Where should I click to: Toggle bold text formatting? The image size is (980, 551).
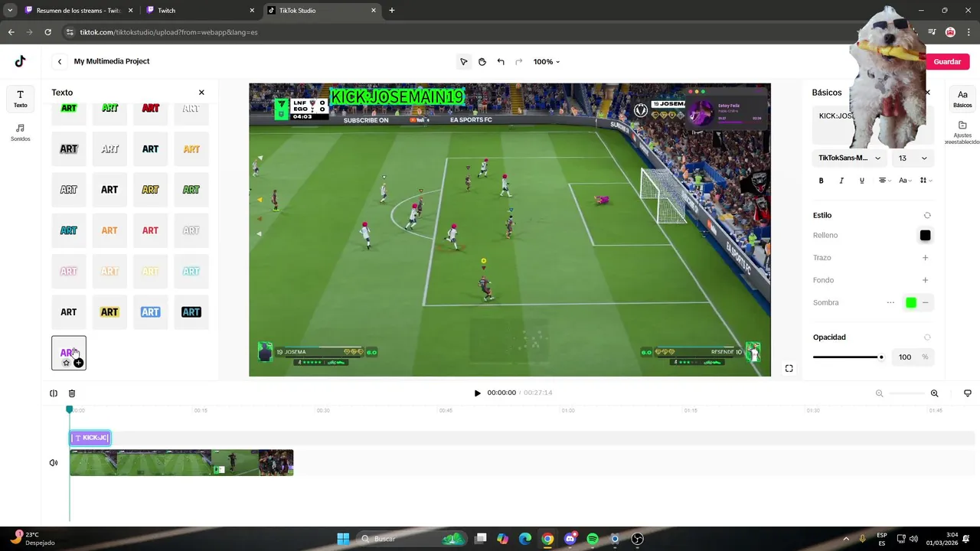click(822, 181)
